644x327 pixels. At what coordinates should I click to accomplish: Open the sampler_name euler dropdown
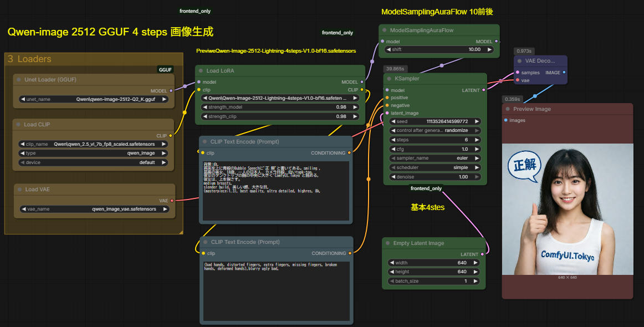point(435,158)
